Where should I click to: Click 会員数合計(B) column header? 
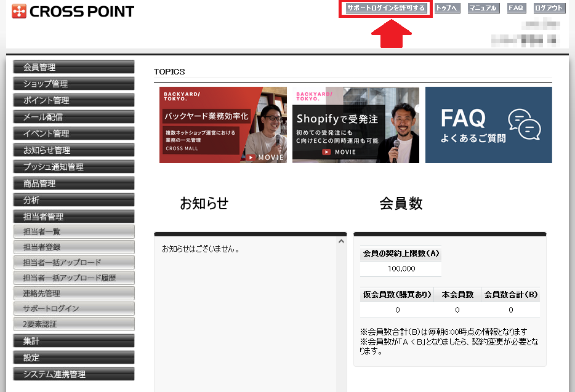pyautogui.click(x=510, y=294)
